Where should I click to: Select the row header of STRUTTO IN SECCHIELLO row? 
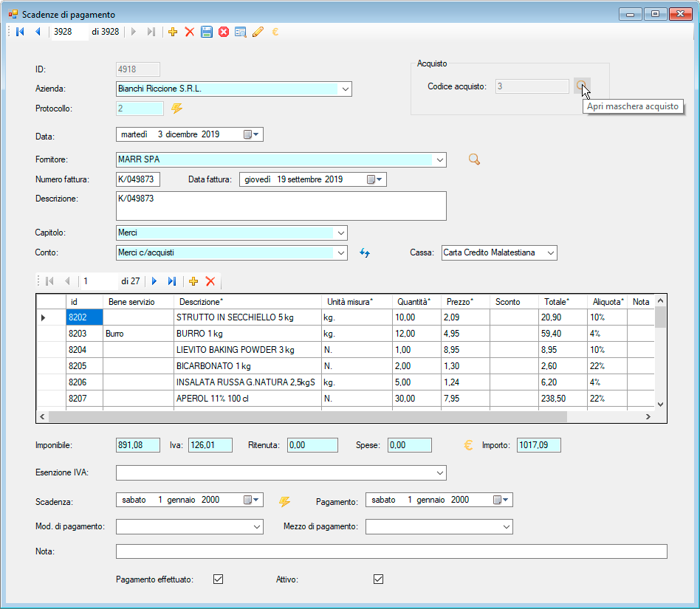tap(51, 317)
